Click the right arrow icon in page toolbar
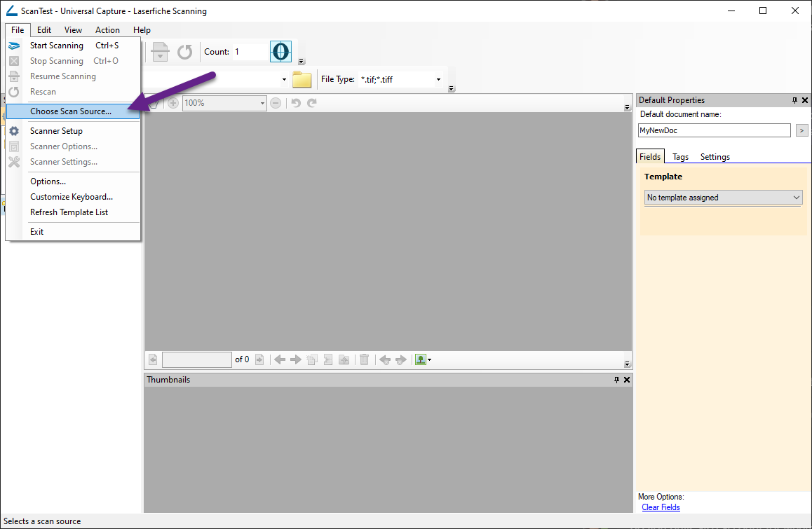Viewport: 812px width, 529px height. pyautogui.click(x=296, y=359)
